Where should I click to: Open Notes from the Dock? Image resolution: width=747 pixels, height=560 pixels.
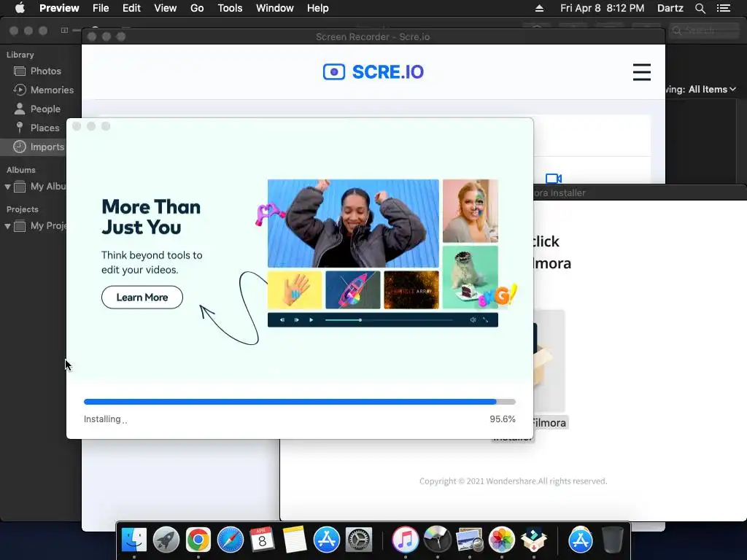click(x=295, y=540)
